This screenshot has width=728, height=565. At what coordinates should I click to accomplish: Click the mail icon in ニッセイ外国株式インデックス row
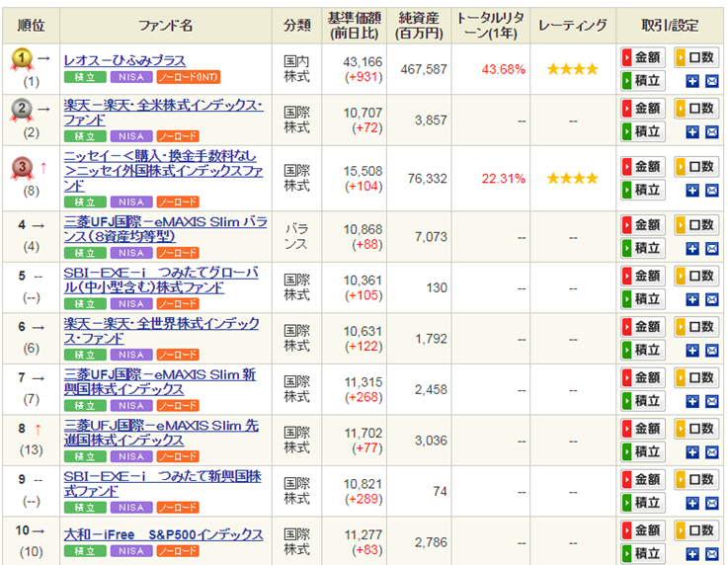pos(712,191)
